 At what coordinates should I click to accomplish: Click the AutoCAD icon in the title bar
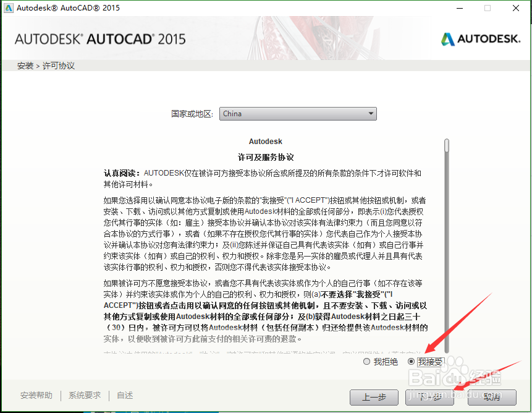click(x=9, y=8)
